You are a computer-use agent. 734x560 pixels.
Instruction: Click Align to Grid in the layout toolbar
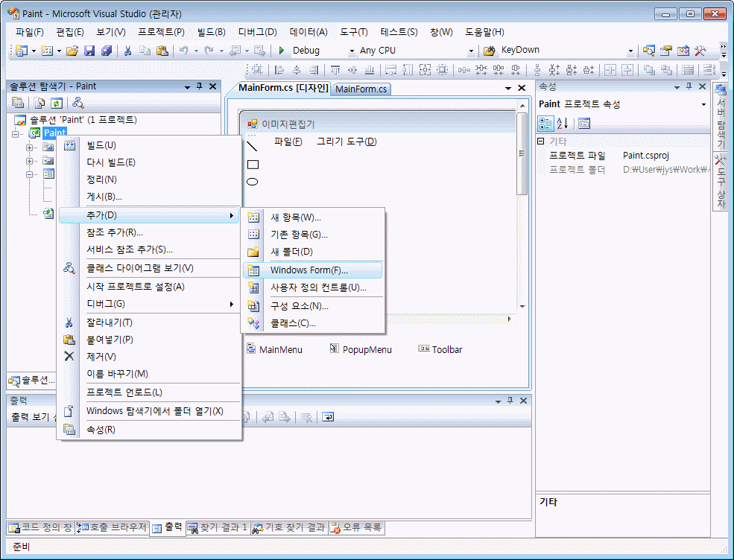(257, 70)
